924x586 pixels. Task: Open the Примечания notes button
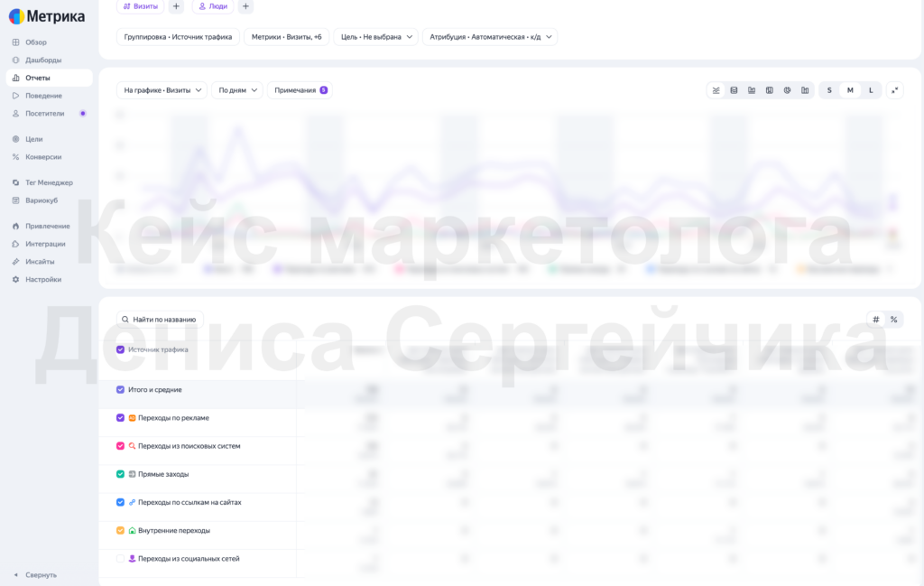300,90
